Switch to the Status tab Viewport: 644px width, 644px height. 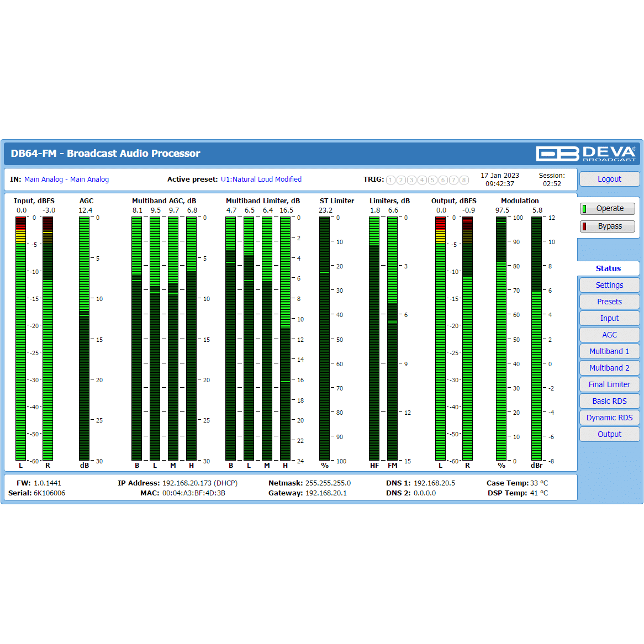(x=608, y=268)
